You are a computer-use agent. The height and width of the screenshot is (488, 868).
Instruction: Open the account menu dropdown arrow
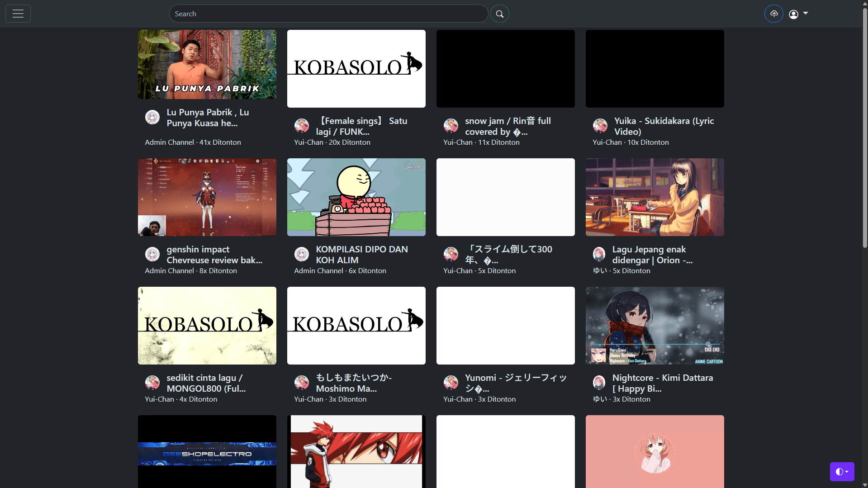[x=806, y=14]
